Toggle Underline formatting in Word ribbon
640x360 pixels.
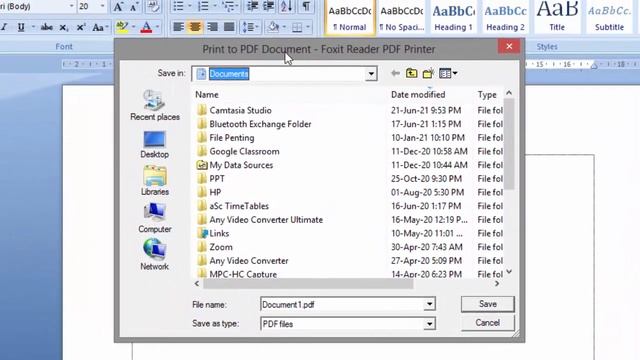(x=21, y=27)
